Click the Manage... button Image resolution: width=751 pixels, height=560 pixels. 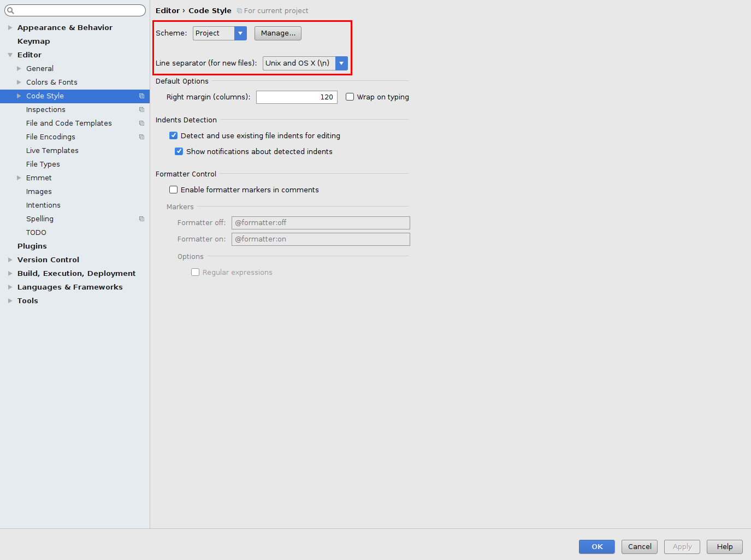(277, 33)
